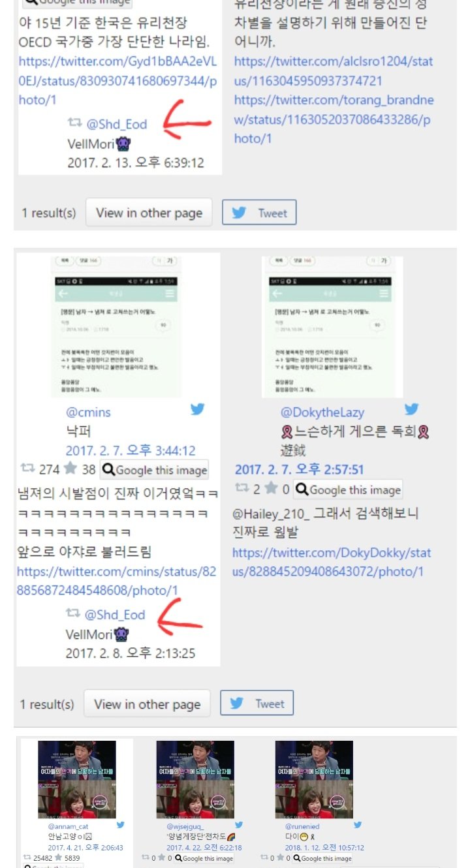This screenshot has height=868, width=470.
Task: Click the Twitter bird icon beside @annam_cat
Action: click(120, 825)
